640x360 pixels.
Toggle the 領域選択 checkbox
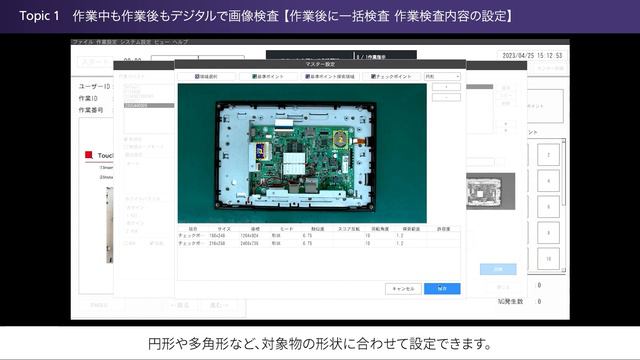(x=197, y=76)
